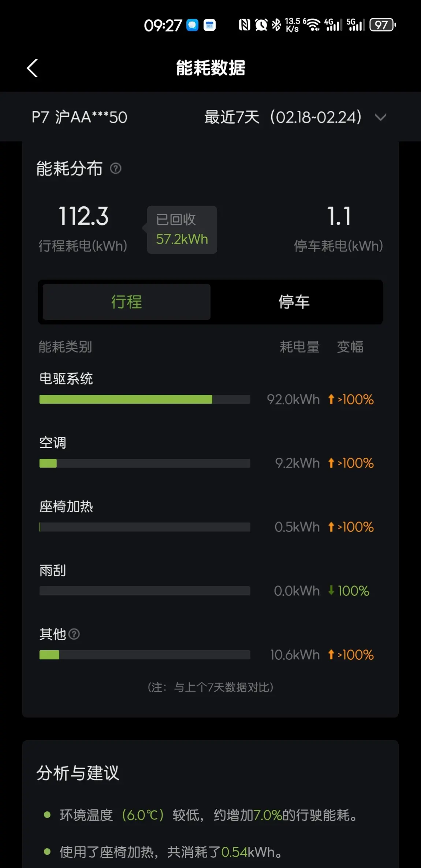Tap the alarm icon in status bar

[x=261, y=25]
